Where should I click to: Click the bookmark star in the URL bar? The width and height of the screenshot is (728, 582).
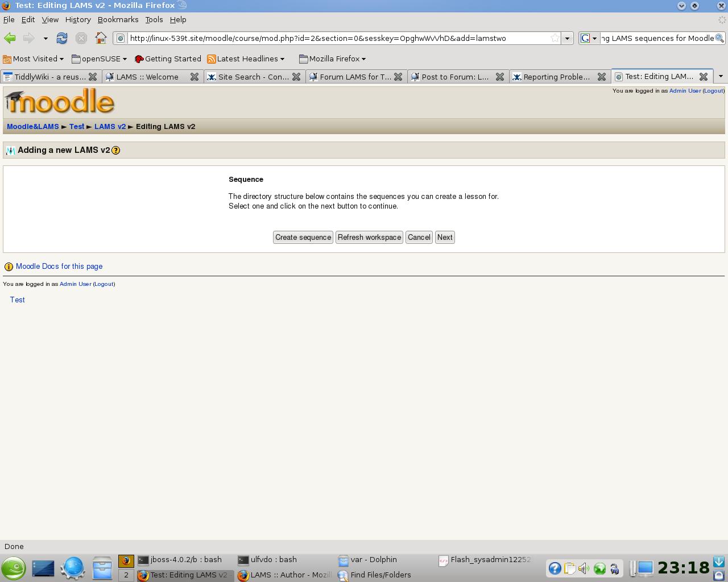(x=555, y=38)
